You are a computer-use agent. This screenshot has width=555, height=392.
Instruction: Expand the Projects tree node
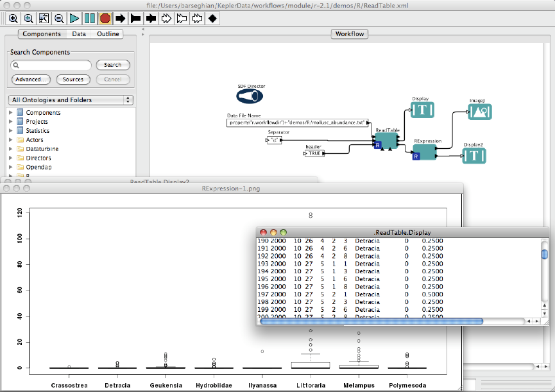tap(11, 122)
